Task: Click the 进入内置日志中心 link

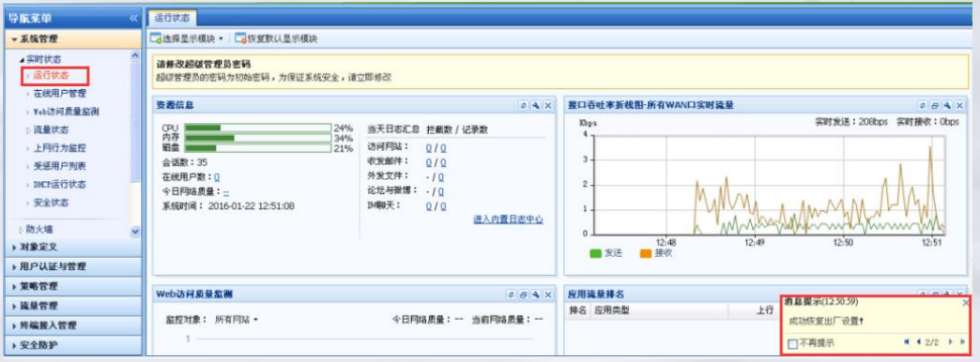Action: click(508, 219)
